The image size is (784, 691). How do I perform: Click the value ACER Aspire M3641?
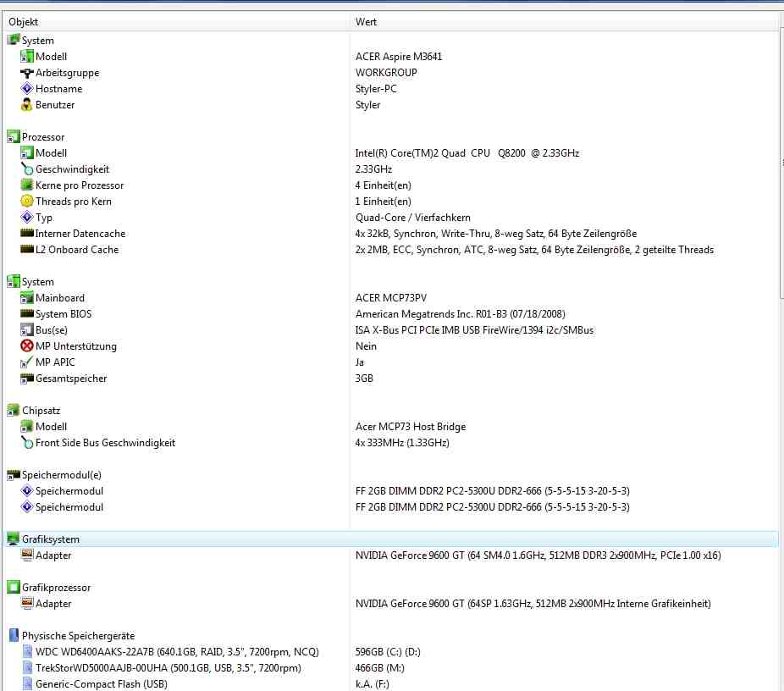click(x=399, y=56)
